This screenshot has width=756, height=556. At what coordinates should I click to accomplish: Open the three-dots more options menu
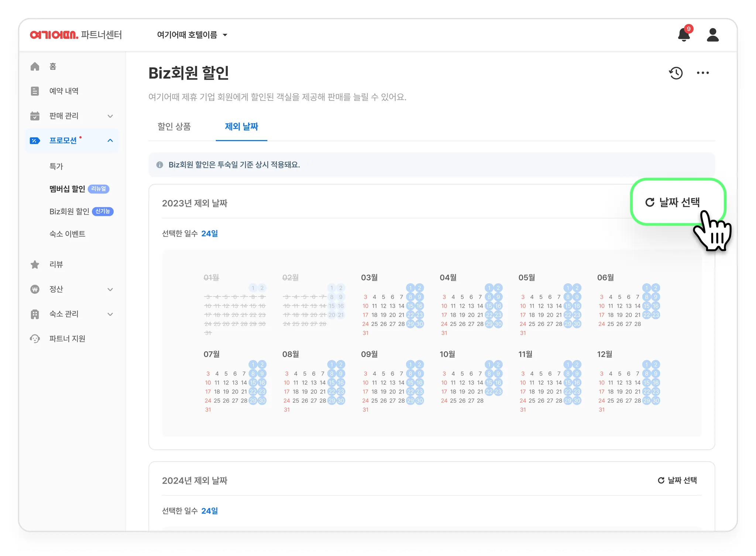click(x=702, y=73)
